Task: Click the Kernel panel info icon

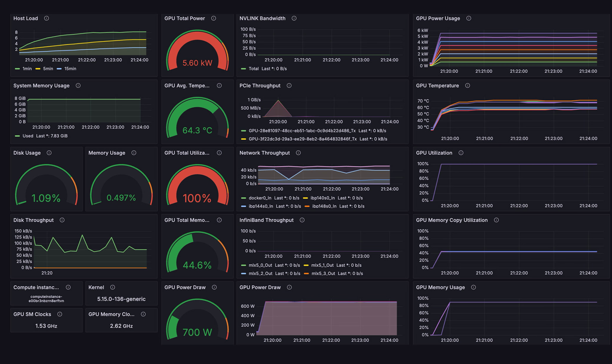Action: click(x=112, y=287)
